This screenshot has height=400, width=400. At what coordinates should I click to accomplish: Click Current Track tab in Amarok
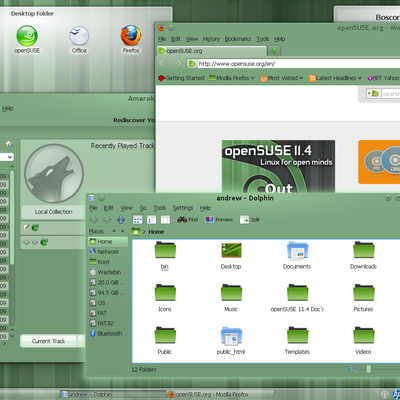pos(48,341)
